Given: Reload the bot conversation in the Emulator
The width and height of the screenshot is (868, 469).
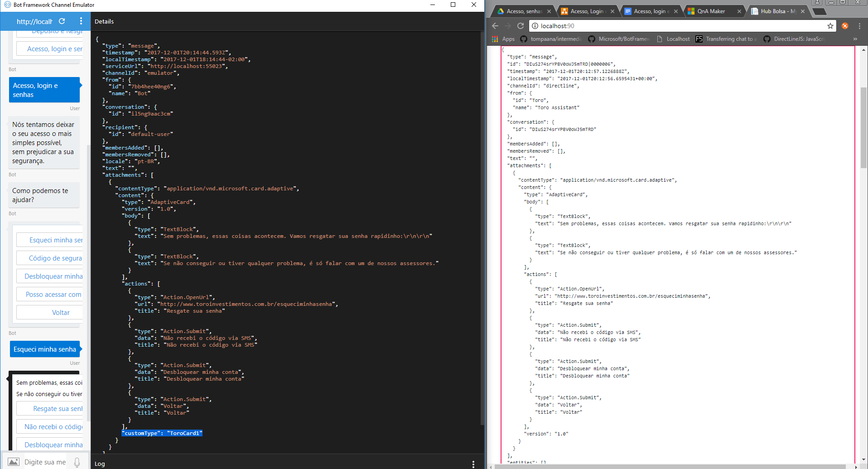Looking at the screenshot, I should click(x=62, y=21).
